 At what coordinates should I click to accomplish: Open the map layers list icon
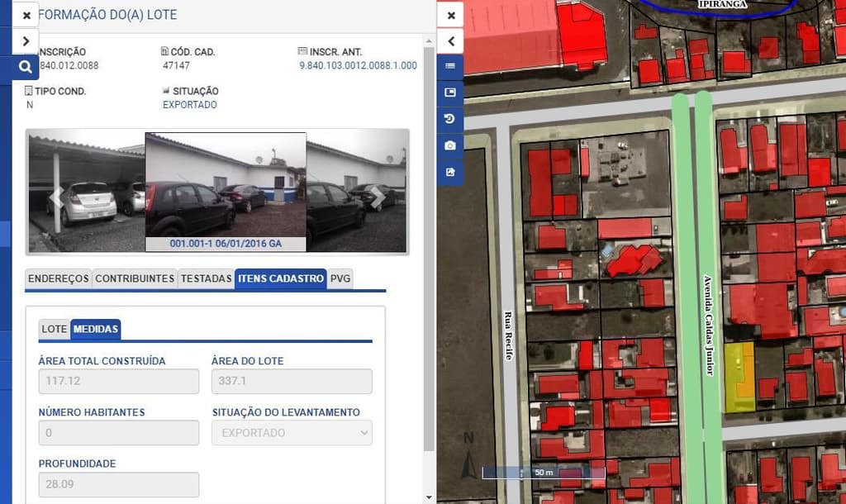450,66
